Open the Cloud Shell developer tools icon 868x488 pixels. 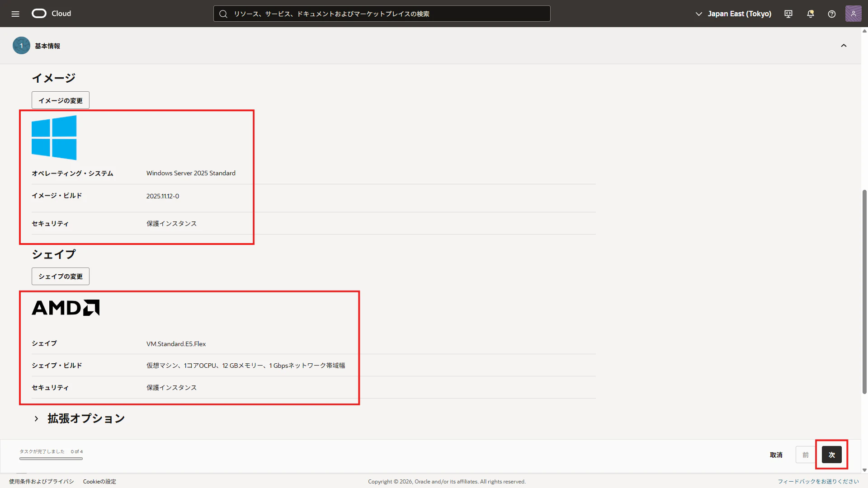point(788,14)
